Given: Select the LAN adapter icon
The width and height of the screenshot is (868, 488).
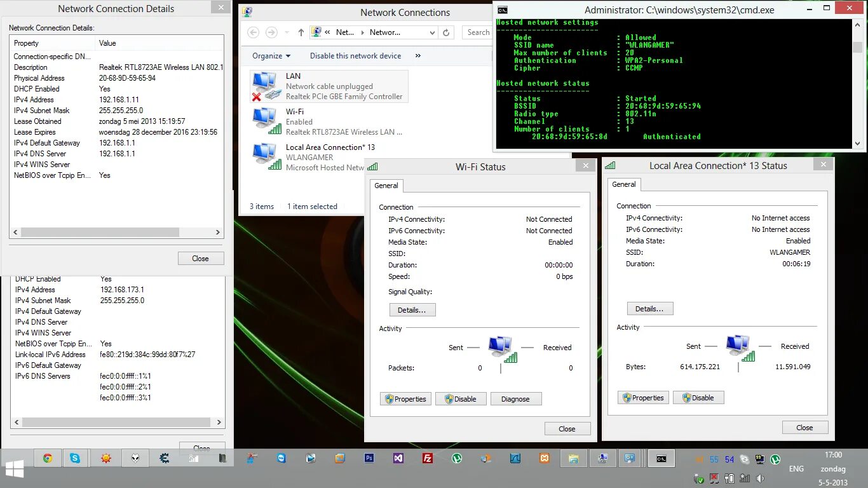Looking at the screenshot, I should tap(266, 86).
